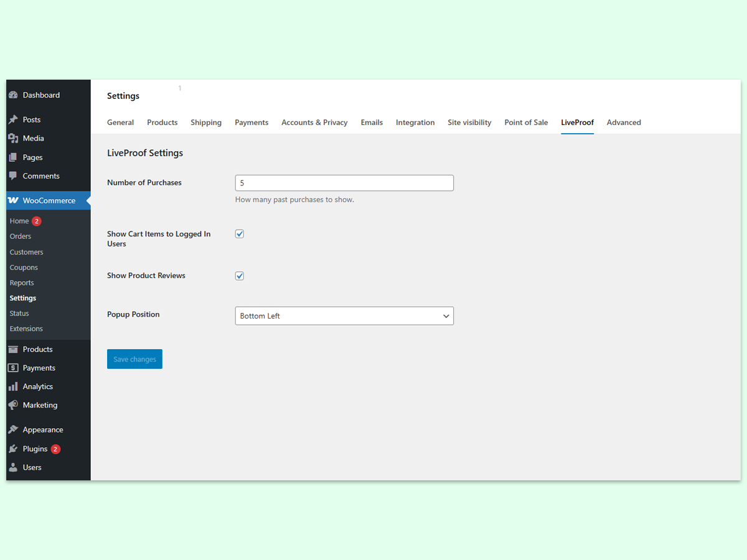Click the Save changes button
This screenshot has width=747, height=560.
(134, 359)
